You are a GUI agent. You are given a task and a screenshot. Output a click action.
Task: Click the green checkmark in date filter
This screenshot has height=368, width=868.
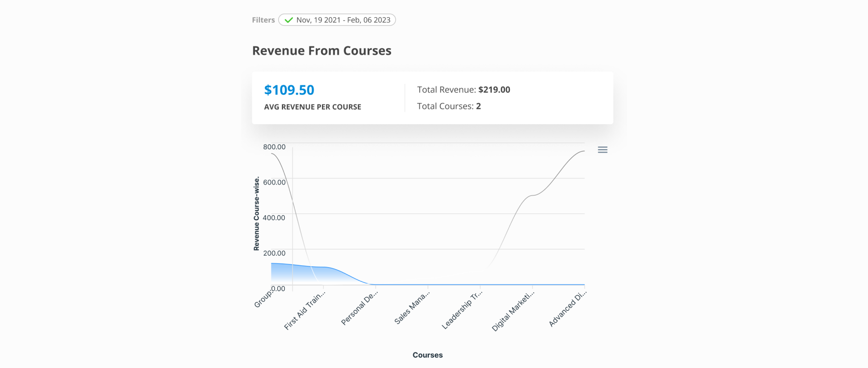click(288, 20)
